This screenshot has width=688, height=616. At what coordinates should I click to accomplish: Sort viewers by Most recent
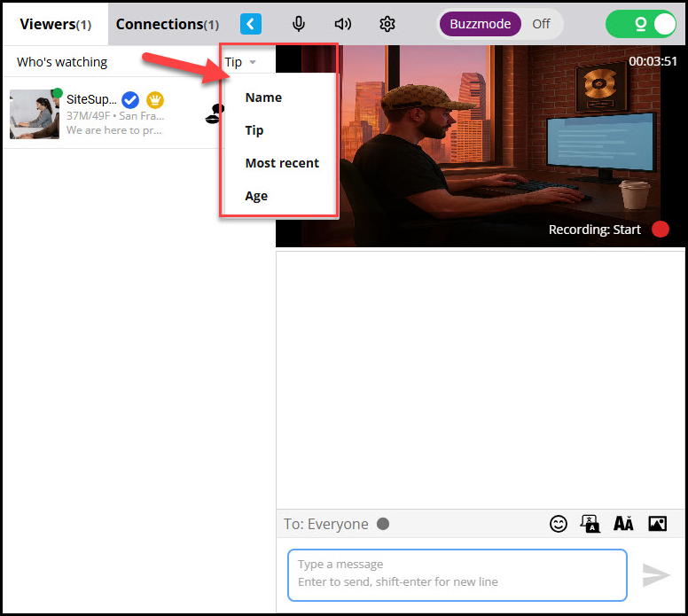pyautogui.click(x=282, y=163)
